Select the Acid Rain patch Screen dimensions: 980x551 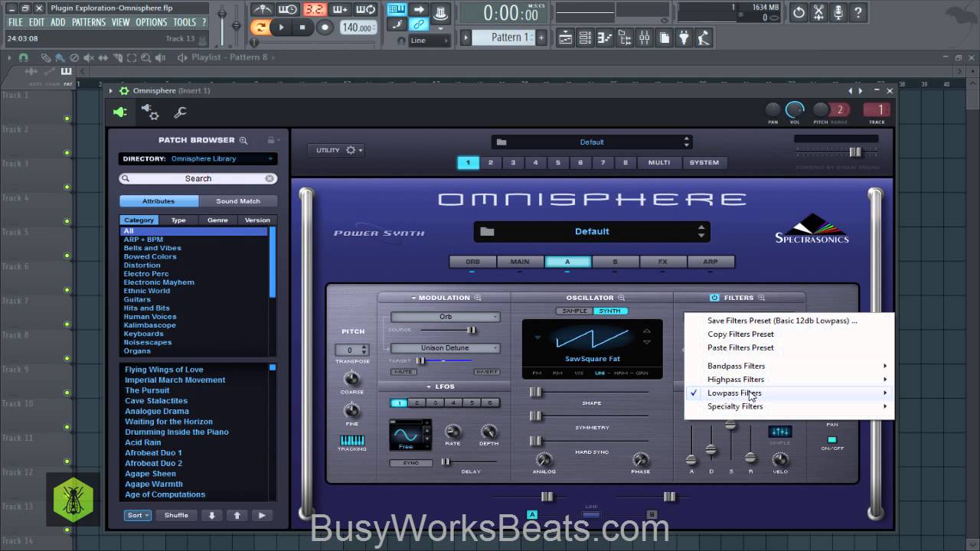click(143, 442)
